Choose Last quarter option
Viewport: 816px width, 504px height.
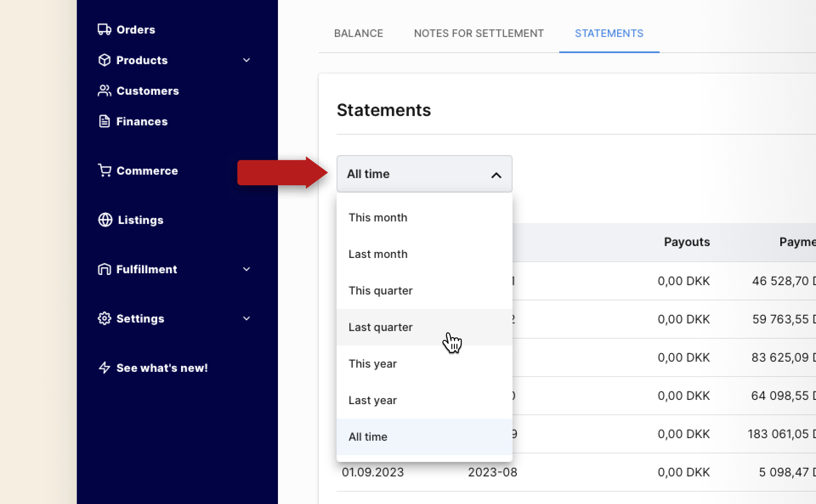(x=424, y=327)
